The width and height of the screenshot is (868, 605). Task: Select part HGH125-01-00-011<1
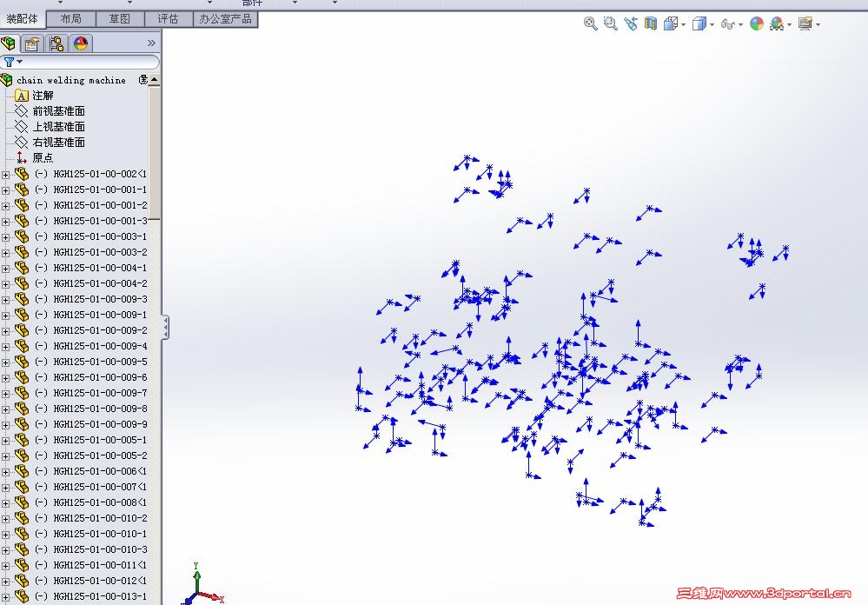tap(90, 564)
